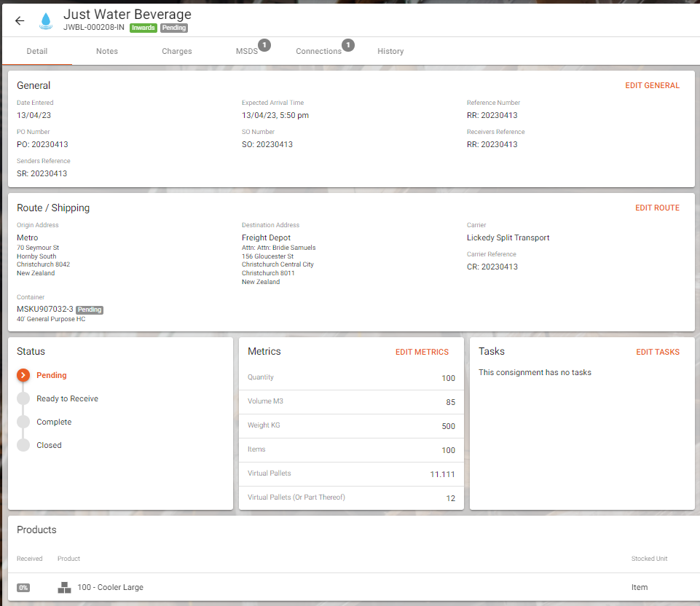Select the Ready to Receive status circle

tap(23, 398)
